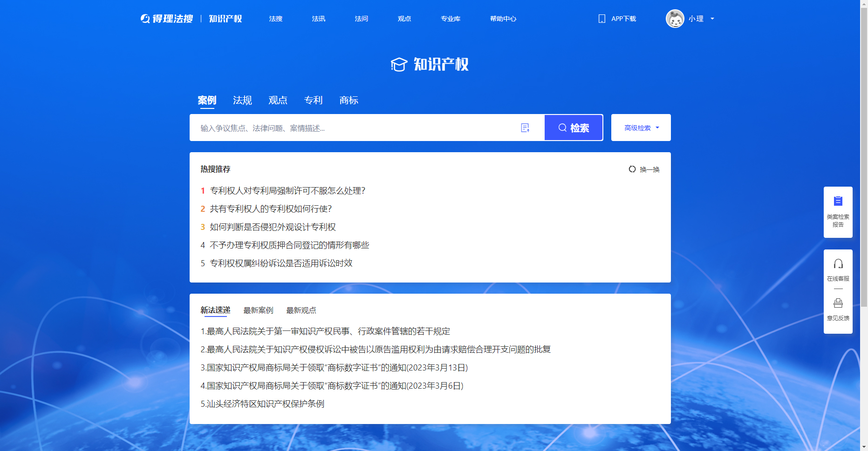Switch to the 专利 search tab
The image size is (868, 451).
click(x=313, y=100)
